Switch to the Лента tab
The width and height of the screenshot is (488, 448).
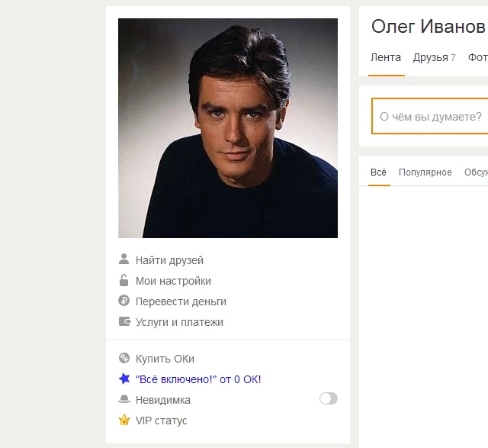(x=386, y=58)
